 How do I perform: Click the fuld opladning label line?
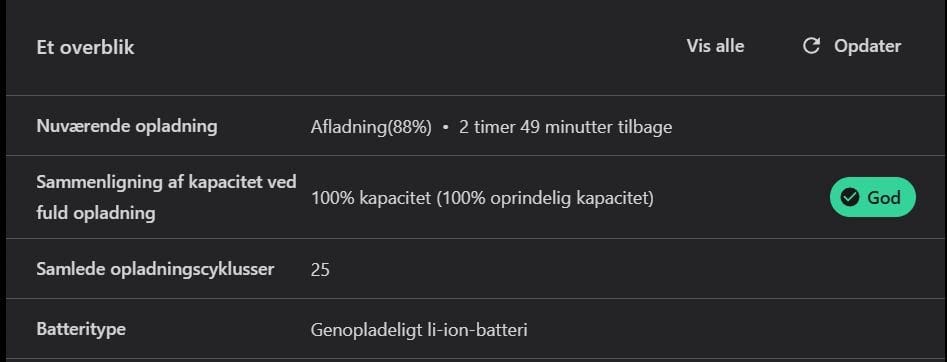pyautogui.click(x=95, y=213)
